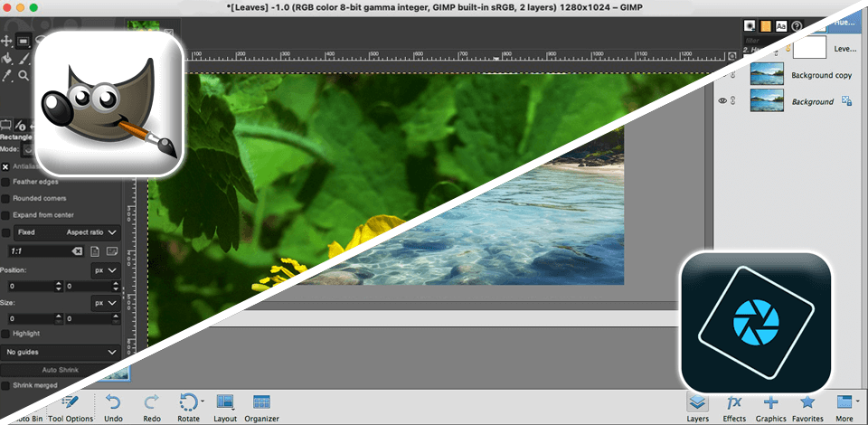Image resolution: width=868 pixels, height=425 pixels.
Task: Select the Levels adjustment layer name
Action: coord(844,49)
